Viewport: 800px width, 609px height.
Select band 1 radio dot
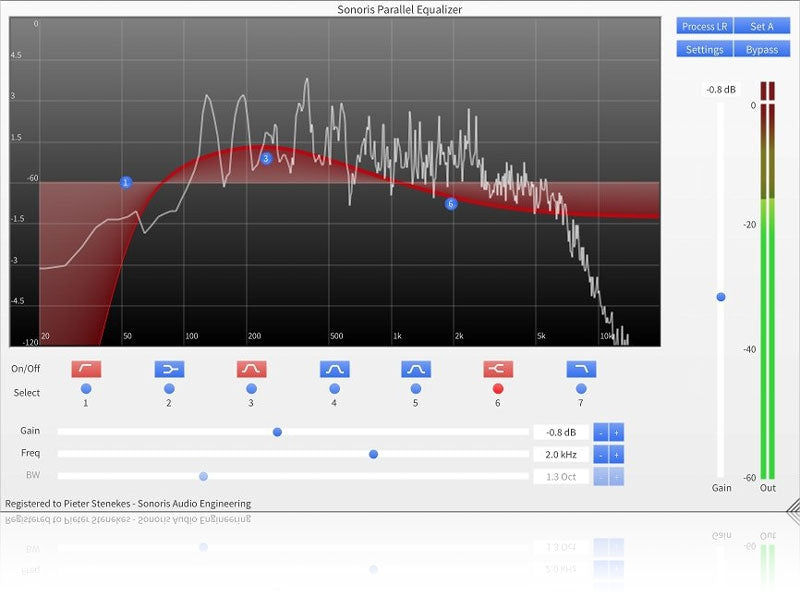86,389
